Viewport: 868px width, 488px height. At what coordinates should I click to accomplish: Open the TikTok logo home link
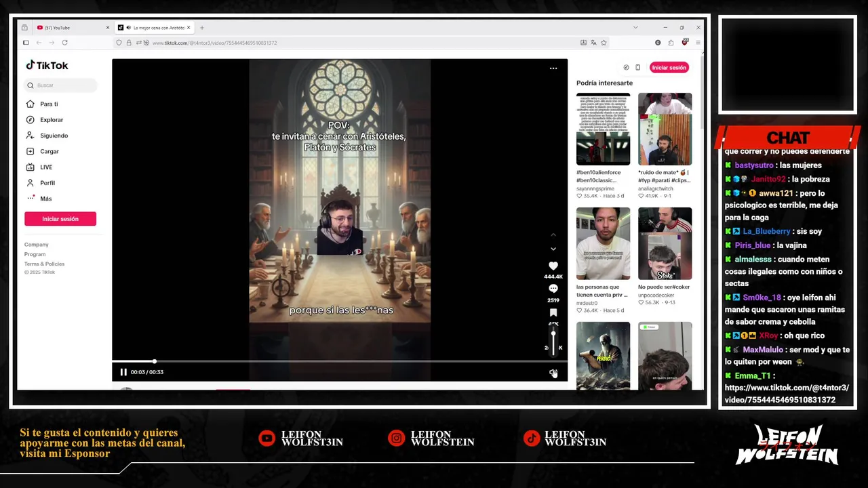point(47,66)
